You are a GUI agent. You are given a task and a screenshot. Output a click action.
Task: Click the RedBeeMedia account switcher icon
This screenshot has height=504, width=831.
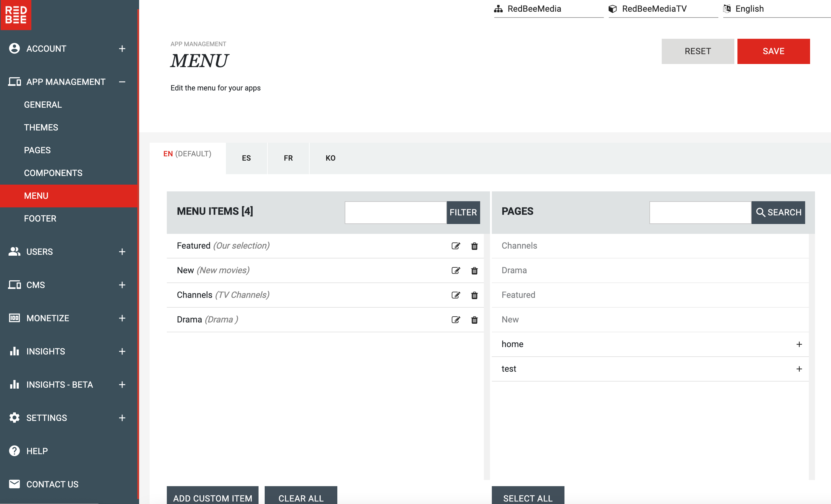(x=498, y=8)
